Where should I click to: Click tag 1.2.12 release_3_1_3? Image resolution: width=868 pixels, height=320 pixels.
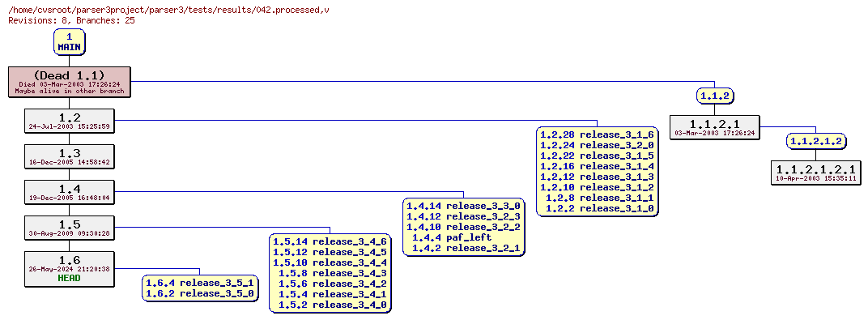598,177
